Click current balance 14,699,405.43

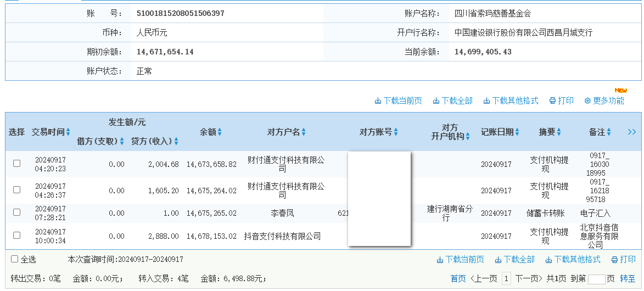click(483, 52)
